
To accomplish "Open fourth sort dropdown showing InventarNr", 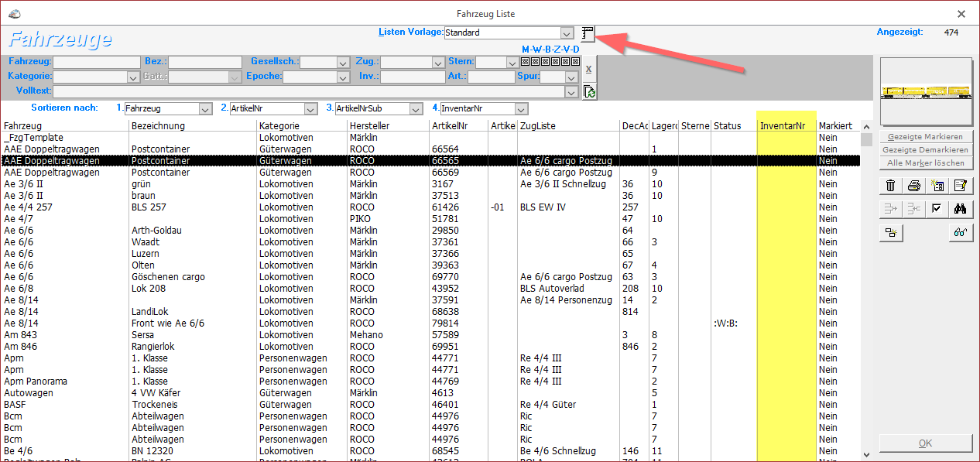I will [521, 109].
